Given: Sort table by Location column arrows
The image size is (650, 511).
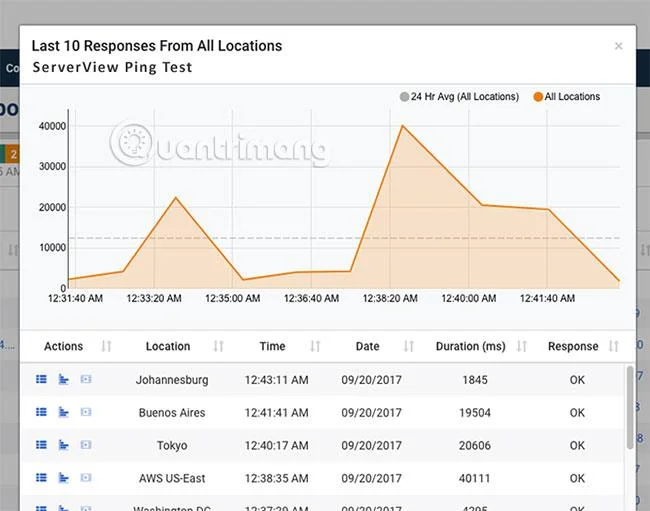Looking at the screenshot, I should click(218, 346).
